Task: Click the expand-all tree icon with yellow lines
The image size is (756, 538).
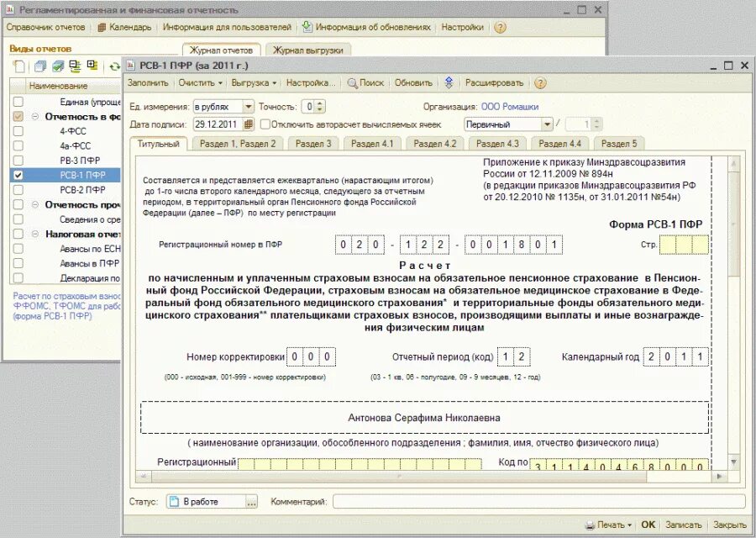Action: (75, 66)
